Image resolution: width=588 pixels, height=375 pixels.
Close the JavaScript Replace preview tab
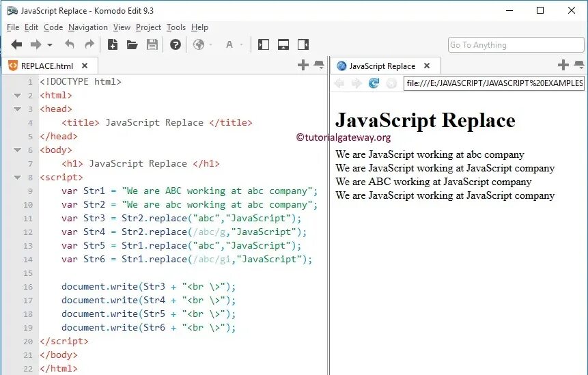[x=427, y=66]
